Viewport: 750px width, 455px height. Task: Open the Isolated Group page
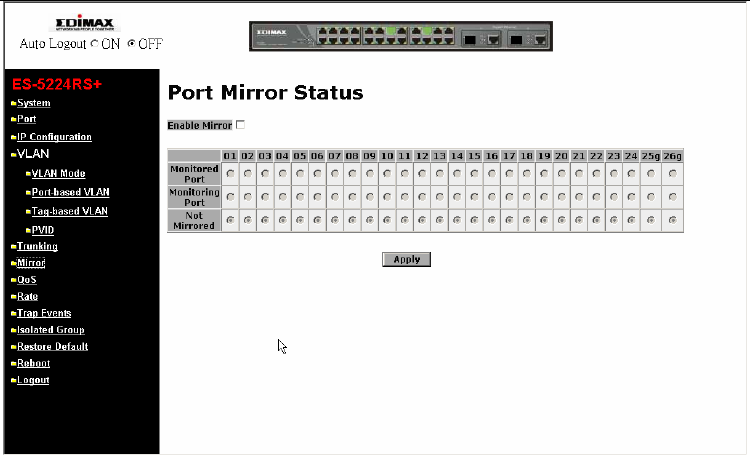pyautogui.click(x=51, y=330)
